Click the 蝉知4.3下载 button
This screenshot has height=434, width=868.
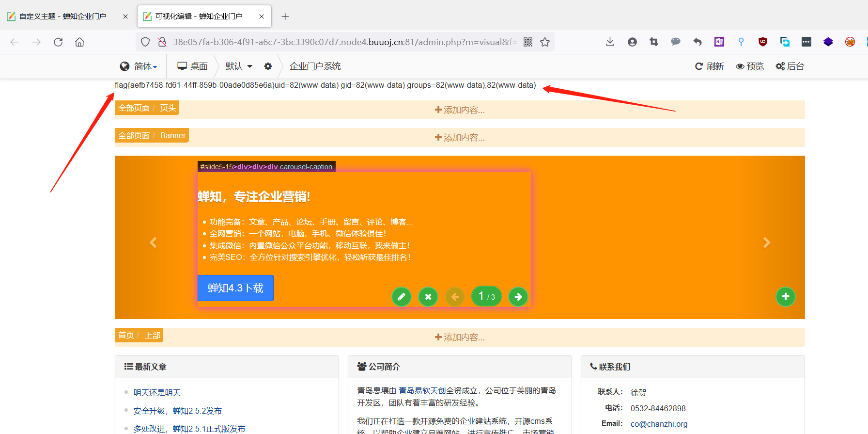click(x=235, y=288)
